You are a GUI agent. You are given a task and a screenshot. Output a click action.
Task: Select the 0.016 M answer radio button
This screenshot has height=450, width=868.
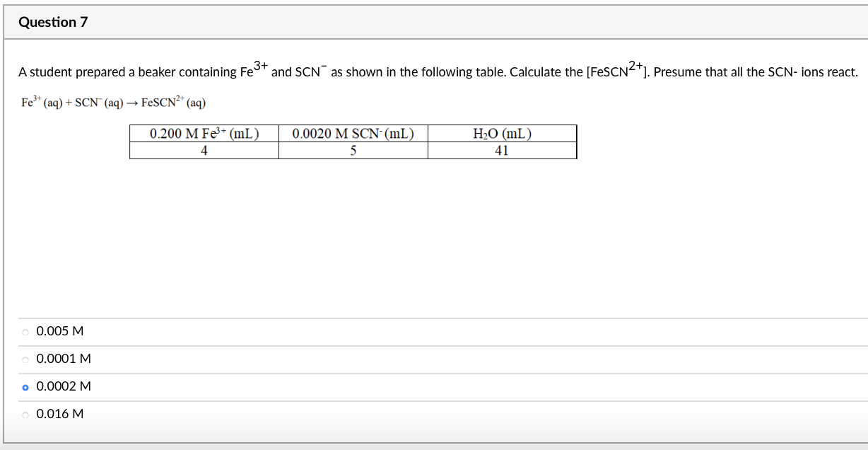[25, 414]
